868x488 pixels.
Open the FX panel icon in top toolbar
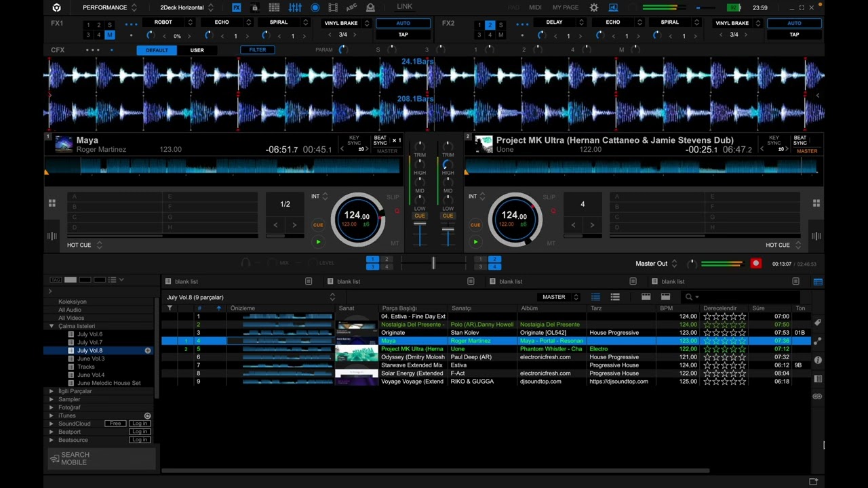236,7
